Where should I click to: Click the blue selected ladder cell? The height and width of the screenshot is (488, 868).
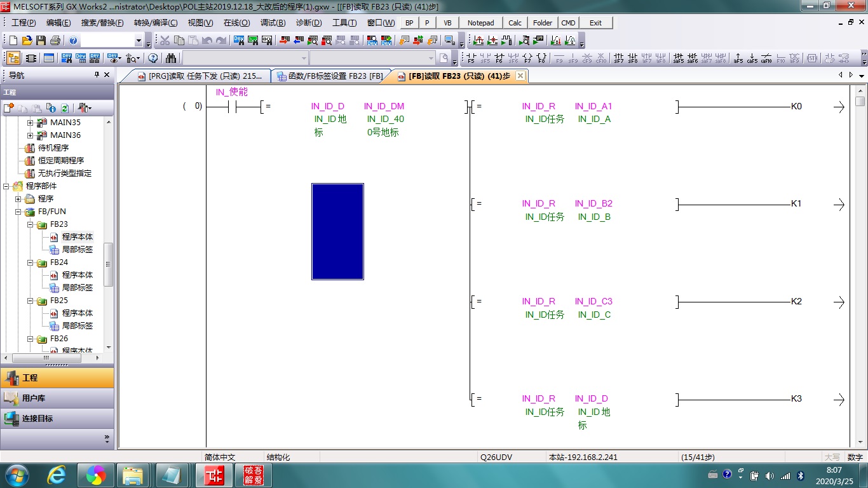[337, 231]
